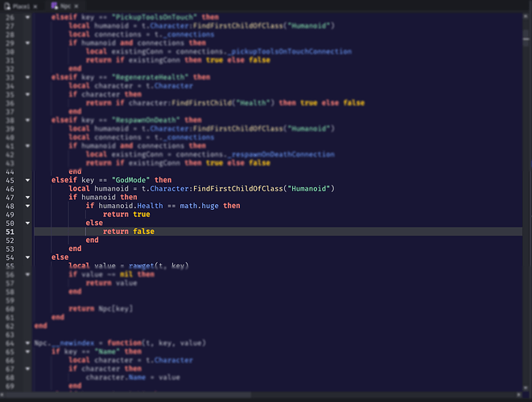Close the Npc script tab

[76, 6]
